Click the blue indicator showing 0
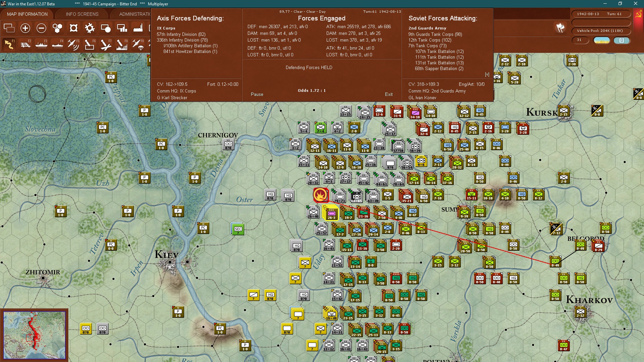Screen dimensions: 644x362 click(622, 40)
